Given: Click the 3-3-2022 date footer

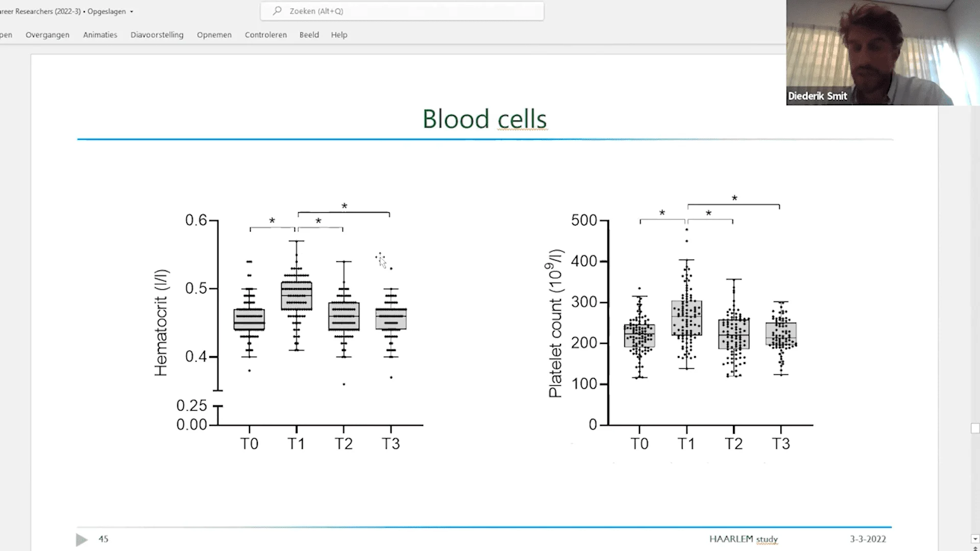Looking at the screenshot, I should click(868, 539).
